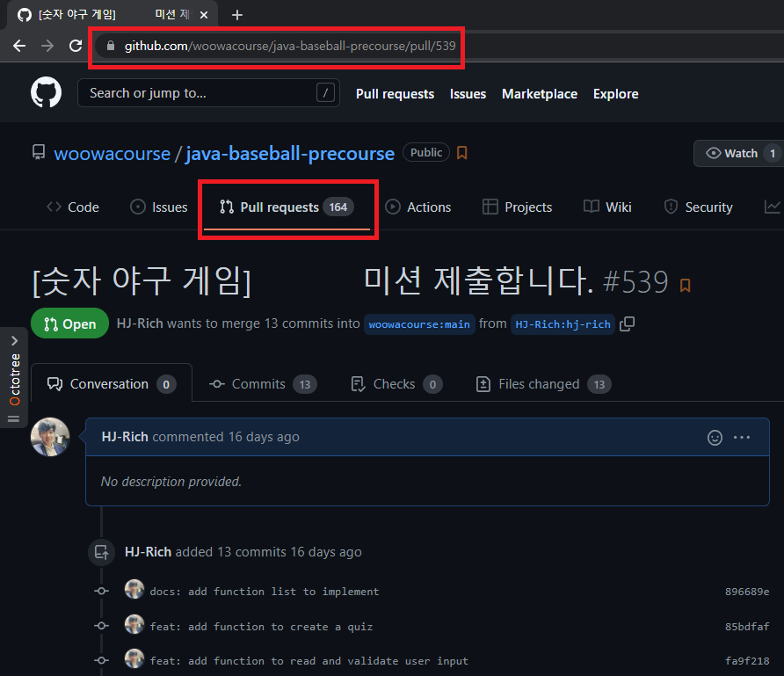
Task: Click the green Open status badge
Action: [x=70, y=323]
